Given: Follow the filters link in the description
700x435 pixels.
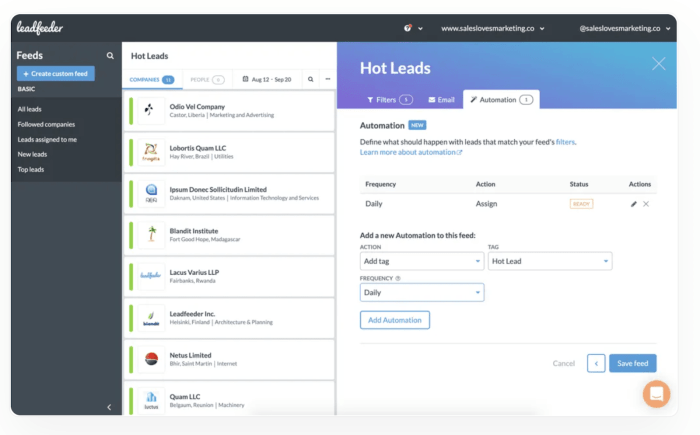Looking at the screenshot, I should [565, 142].
